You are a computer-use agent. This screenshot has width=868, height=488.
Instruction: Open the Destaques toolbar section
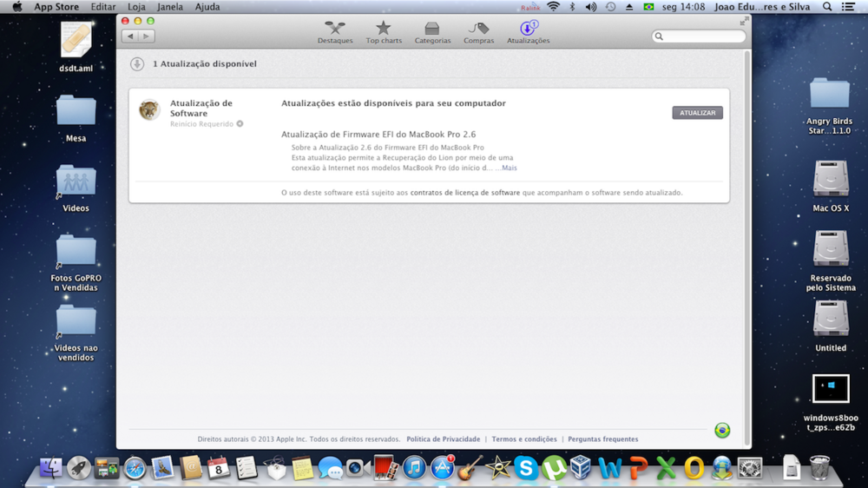tap(335, 32)
